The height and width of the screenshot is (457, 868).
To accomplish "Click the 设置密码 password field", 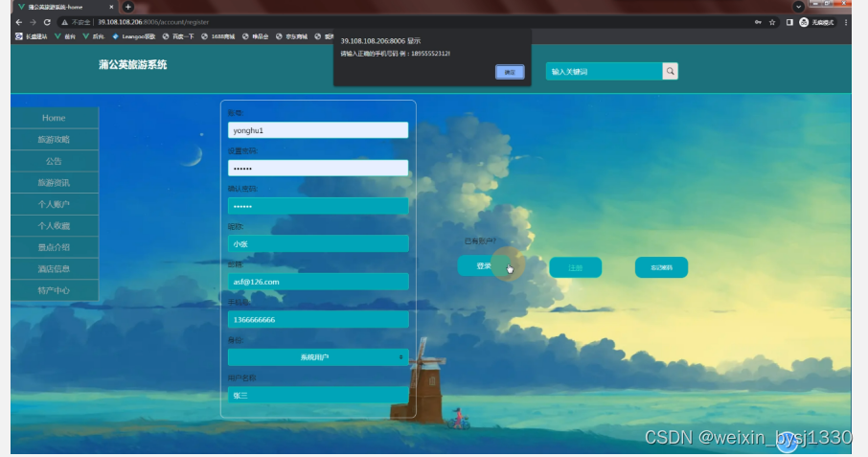I will click(x=318, y=168).
